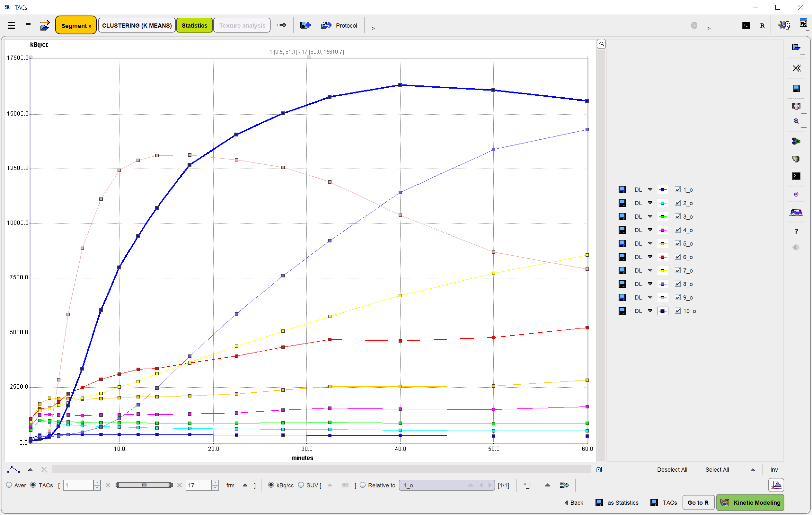Open the black console icon in top toolbar

[x=746, y=26]
